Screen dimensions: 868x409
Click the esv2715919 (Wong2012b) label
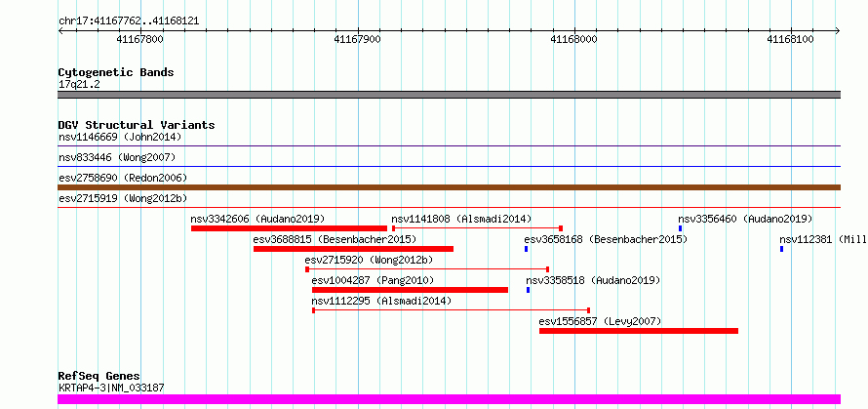coord(123,198)
